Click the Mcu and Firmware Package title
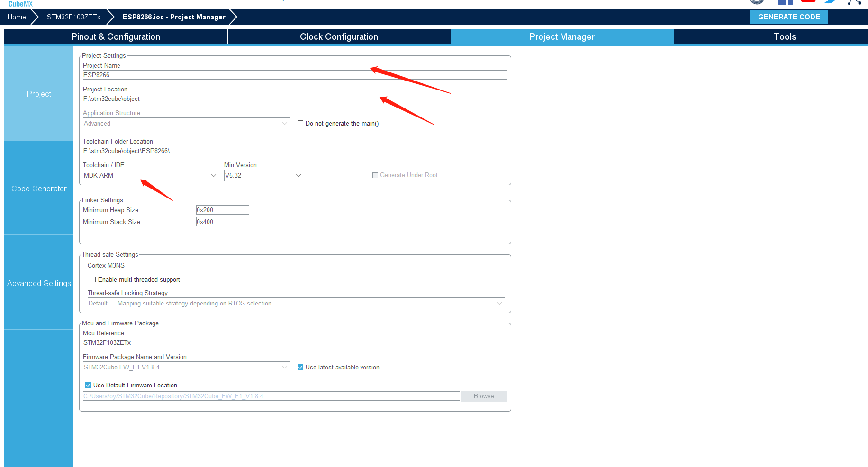868x467 pixels. [120, 323]
